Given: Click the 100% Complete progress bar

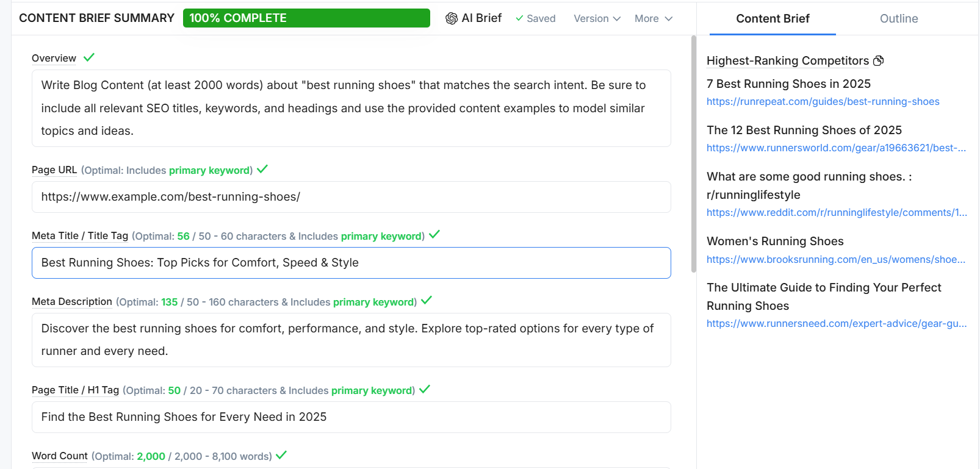Looking at the screenshot, I should 306,18.
